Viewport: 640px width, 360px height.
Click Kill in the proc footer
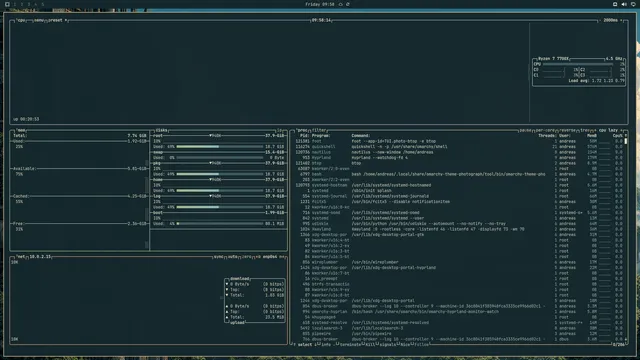370,345
